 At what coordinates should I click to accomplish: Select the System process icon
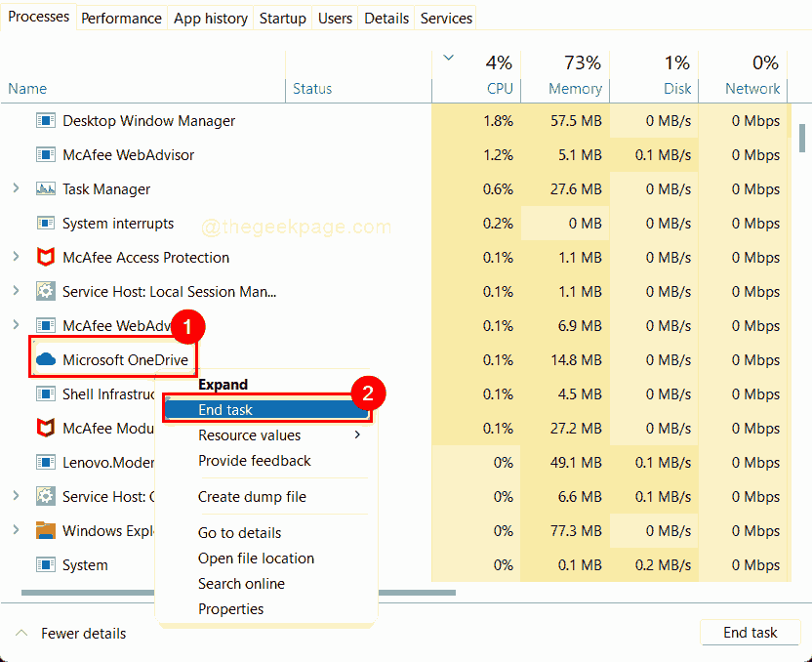click(45, 564)
